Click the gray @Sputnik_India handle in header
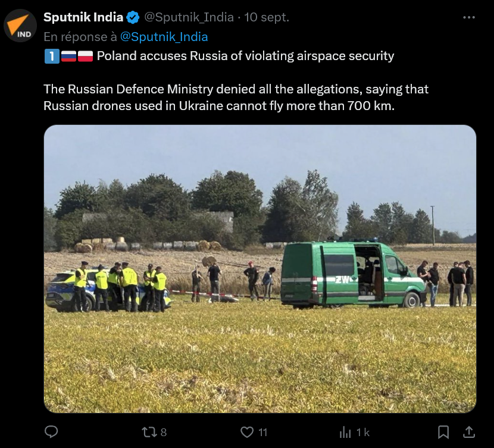The height and width of the screenshot is (448, 494). [x=189, y=17]
